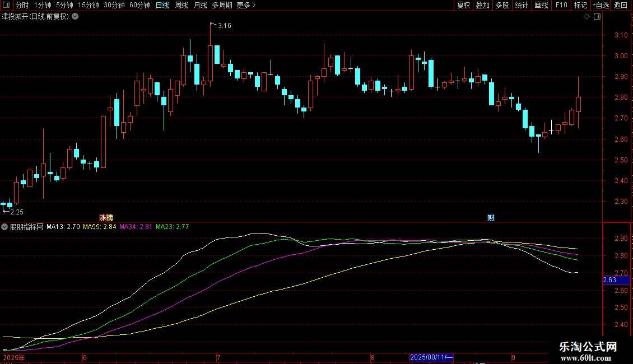
Task: Expand 更多 period options
Action: (x=246, y=5)
